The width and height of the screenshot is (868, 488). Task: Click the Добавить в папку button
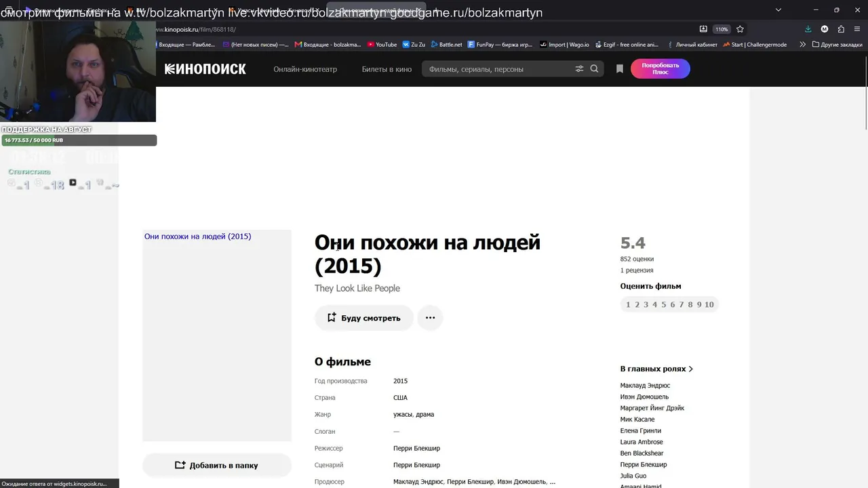[x=217, y=466]
